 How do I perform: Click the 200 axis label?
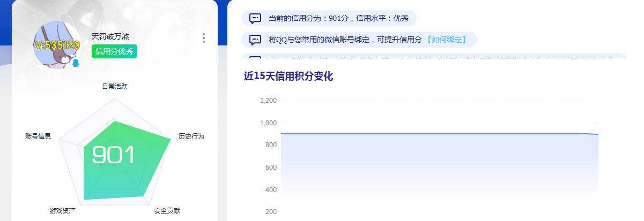271,212
